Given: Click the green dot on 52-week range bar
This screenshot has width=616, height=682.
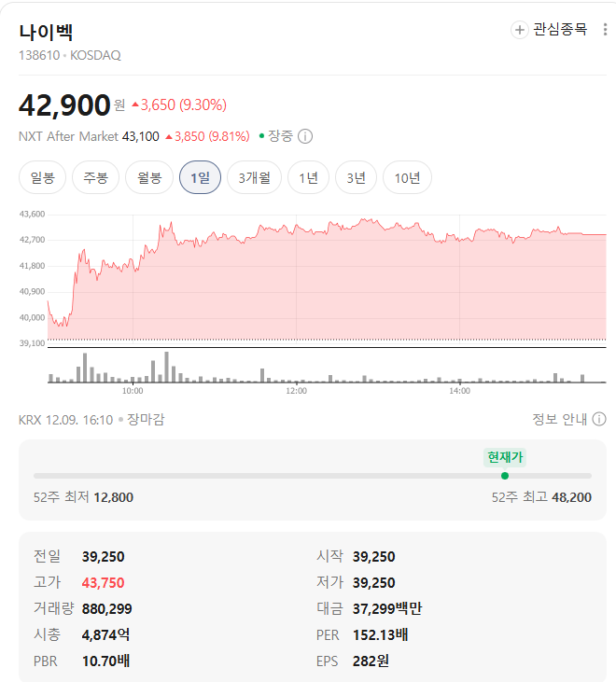Looking at the screenshot, I should coord(505,476).
